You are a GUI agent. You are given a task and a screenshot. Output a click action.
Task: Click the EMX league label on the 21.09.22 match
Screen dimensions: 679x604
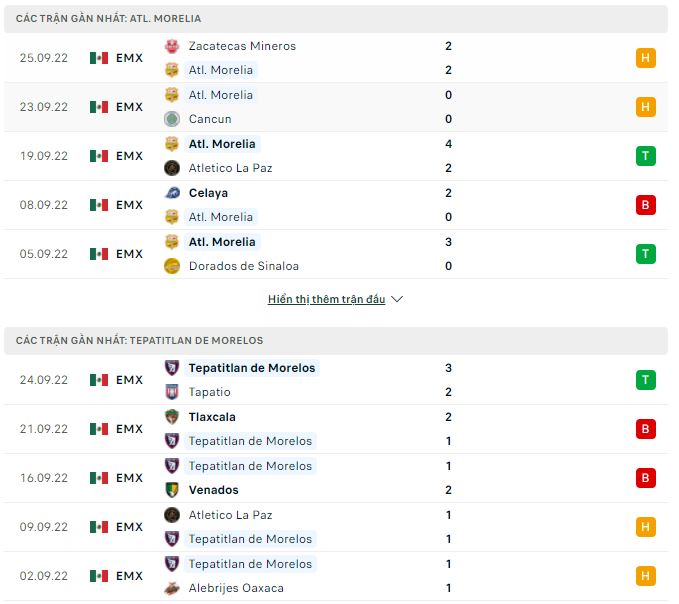[129, 429]
